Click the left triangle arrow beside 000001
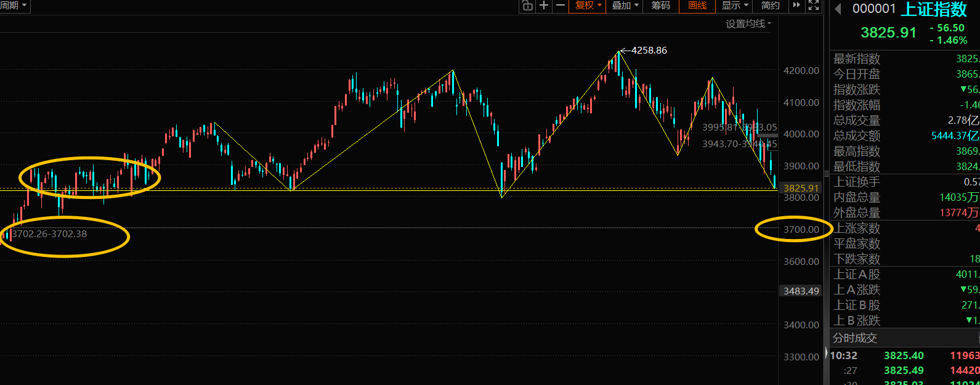This screenshot has width=980, height=385. click(838, 9)
